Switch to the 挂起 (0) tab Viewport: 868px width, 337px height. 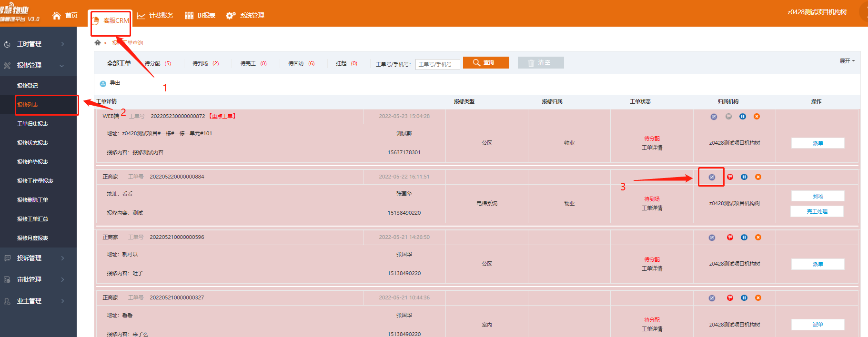[x=346, y=63]
